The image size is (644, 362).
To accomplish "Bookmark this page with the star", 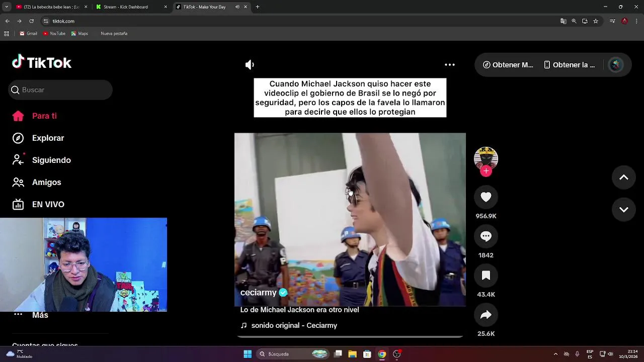I will 596,21.
